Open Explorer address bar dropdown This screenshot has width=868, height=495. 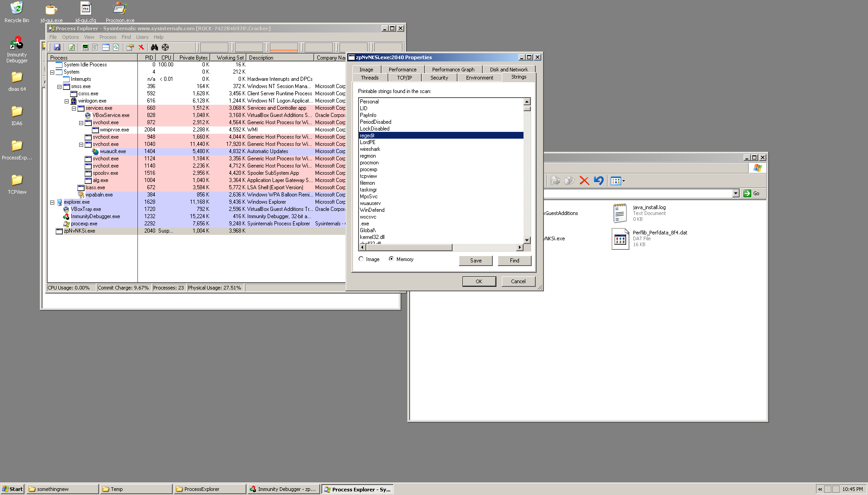[736, 193]
